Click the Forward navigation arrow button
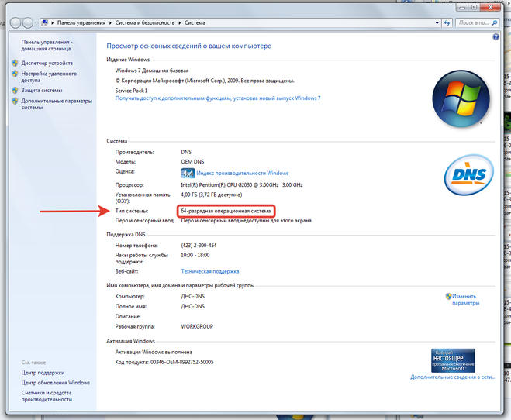The height and width of the screenshot is (420, 511). point(28,22)
